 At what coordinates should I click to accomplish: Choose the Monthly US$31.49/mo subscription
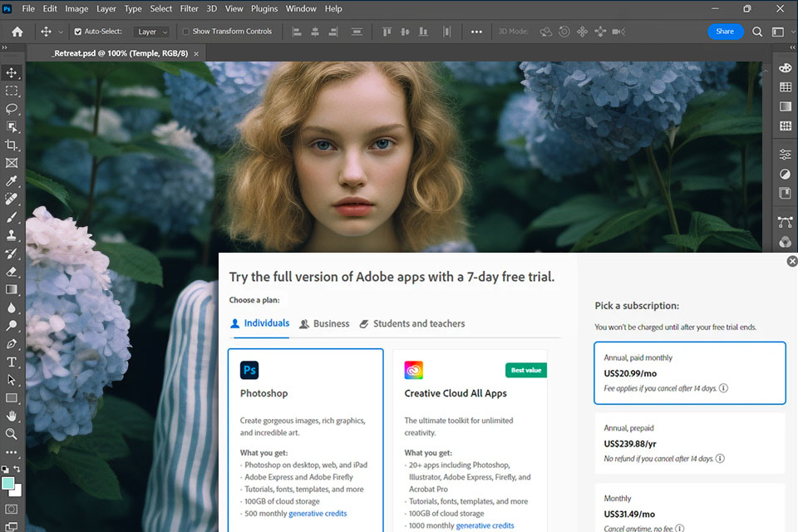pyautogui.click(x=690, y=508)
